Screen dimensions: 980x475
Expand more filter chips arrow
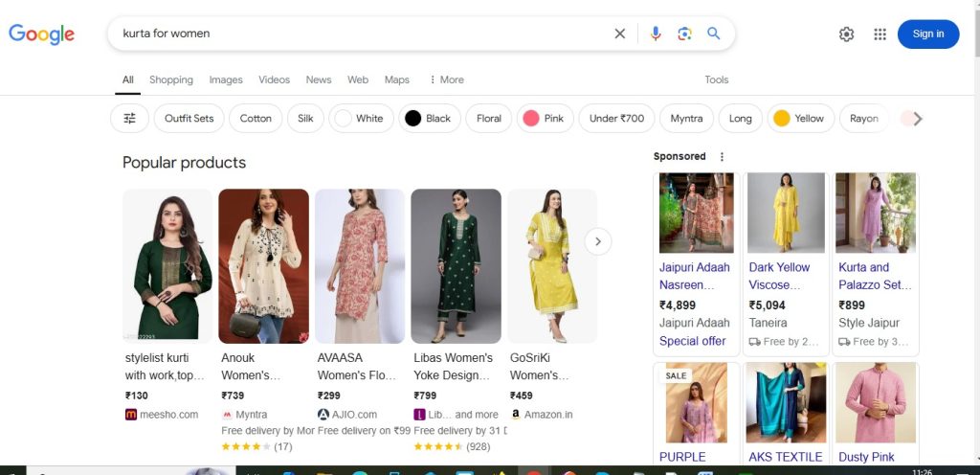917,119
